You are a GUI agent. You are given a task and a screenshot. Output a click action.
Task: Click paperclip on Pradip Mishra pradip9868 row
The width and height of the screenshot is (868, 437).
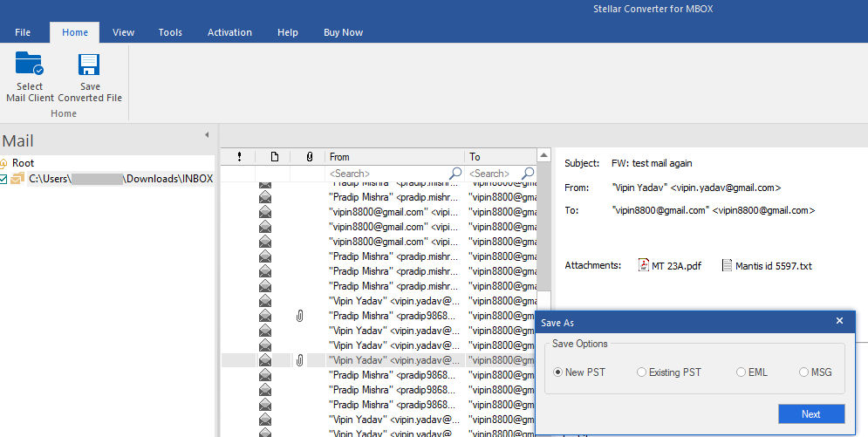click(299, 316)
